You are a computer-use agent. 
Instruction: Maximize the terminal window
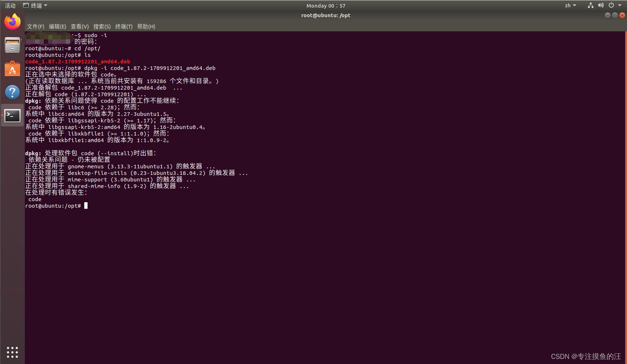[x=615, y=15]
